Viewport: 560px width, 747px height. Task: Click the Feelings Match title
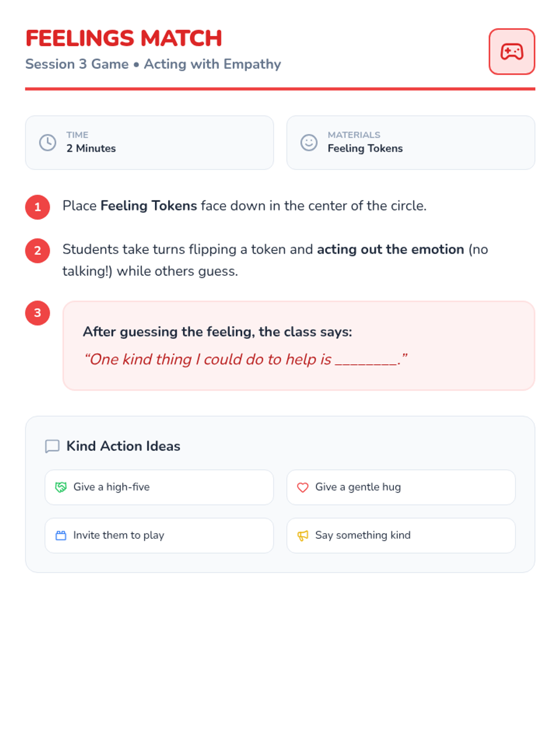click(124, 38)
